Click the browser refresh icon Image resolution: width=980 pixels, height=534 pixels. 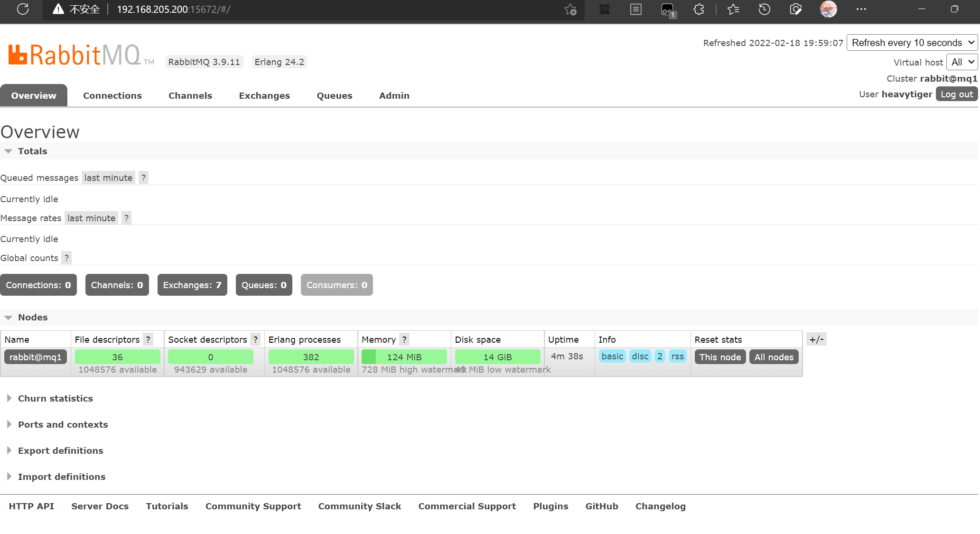23,9
